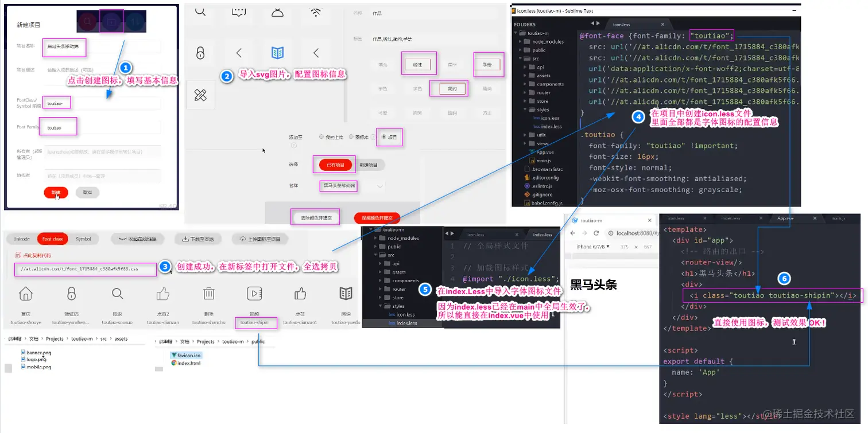Click the Font Family input containing toutiao
868x433 pixels.
tap(102, 127)
